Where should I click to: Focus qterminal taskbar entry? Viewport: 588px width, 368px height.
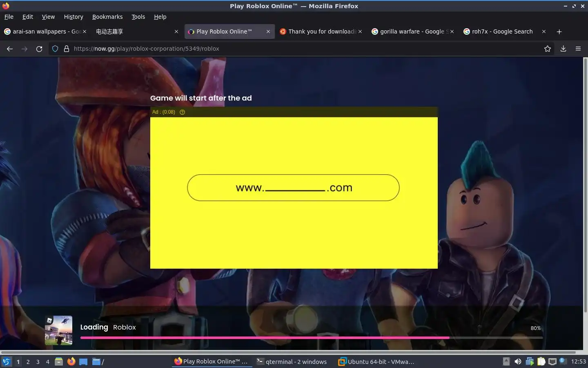[292, 361]
